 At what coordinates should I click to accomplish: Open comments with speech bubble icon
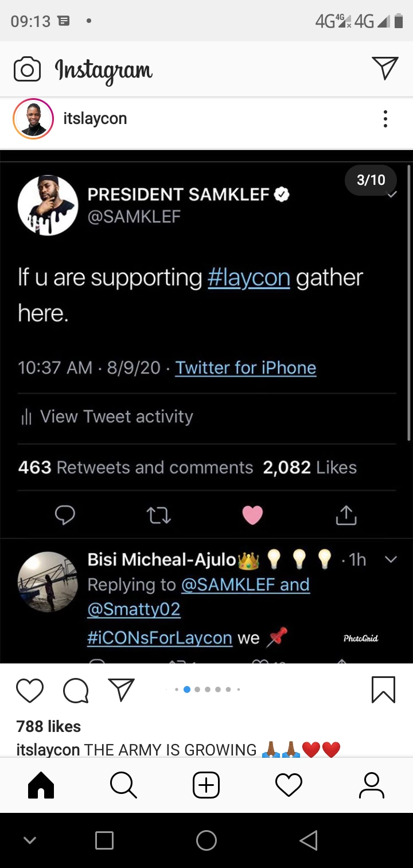coord(75,690)
